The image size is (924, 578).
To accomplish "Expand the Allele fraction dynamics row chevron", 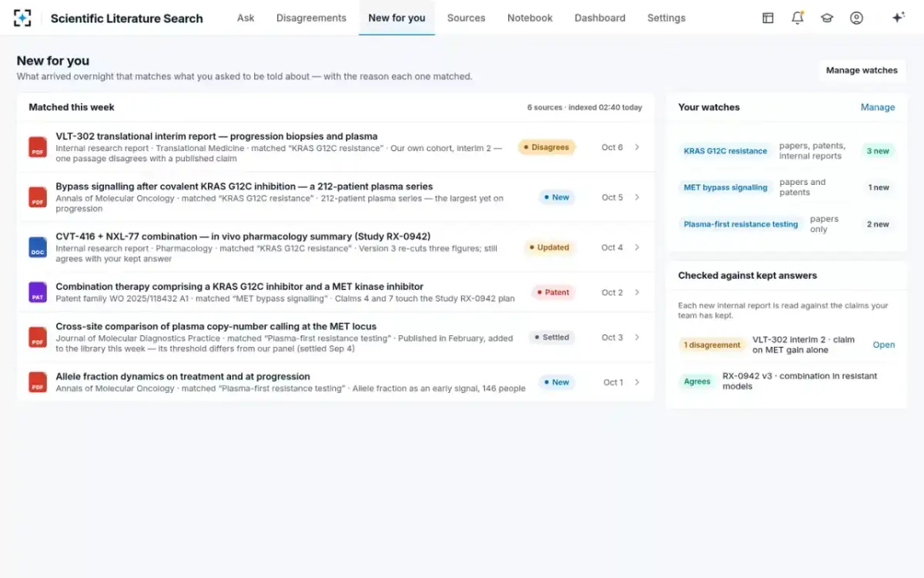I will (637, 382).
